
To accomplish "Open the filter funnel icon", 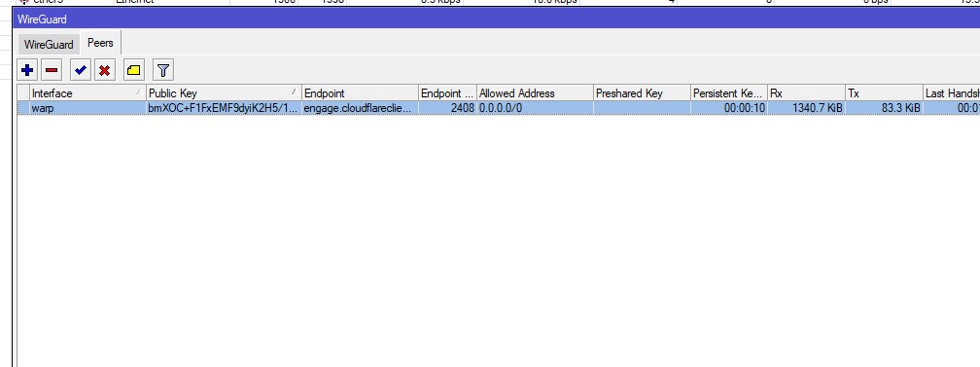I will [x=162, y=70].
